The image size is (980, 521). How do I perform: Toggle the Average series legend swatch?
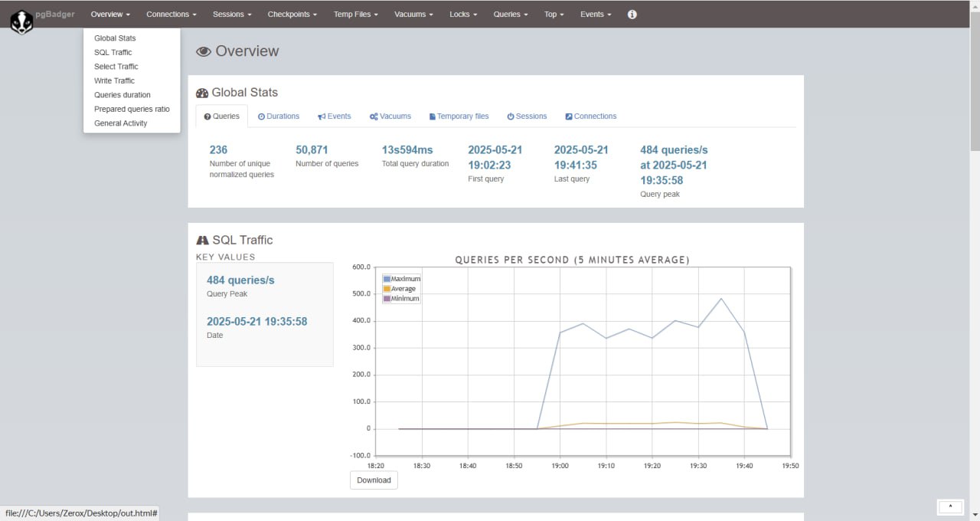pos(387,289)
